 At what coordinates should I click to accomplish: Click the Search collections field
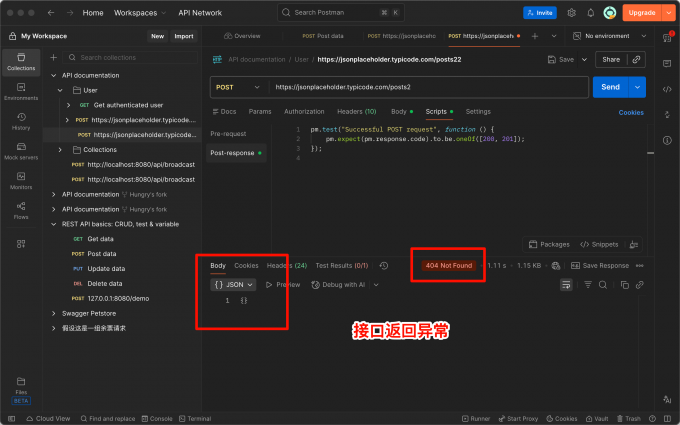[130, 57]
